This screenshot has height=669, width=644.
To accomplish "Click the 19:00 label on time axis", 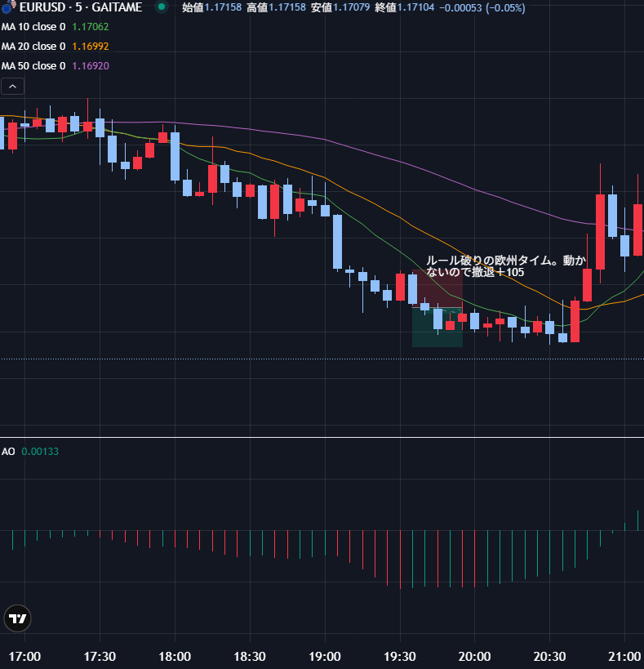I will [325, 656].
